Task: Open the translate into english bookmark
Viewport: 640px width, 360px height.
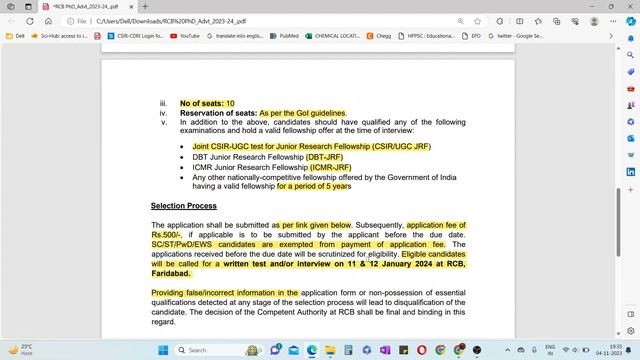Action: tap(235, 36)
